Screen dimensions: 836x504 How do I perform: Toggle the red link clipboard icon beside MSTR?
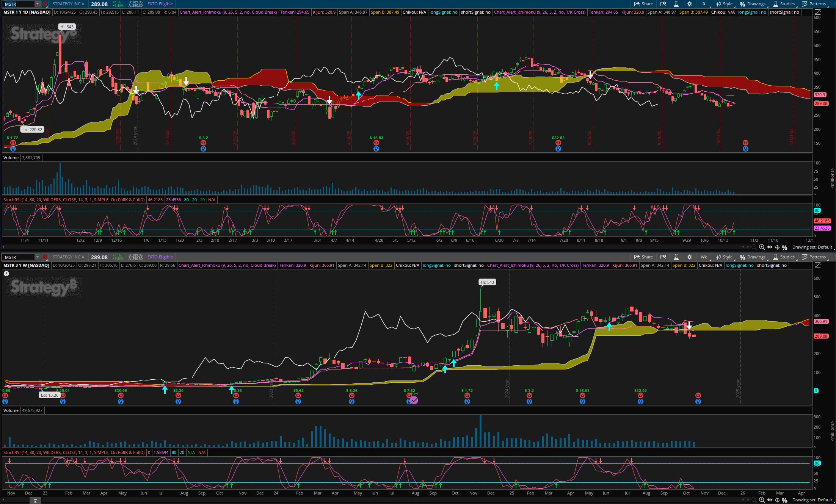tap(45, 4)
